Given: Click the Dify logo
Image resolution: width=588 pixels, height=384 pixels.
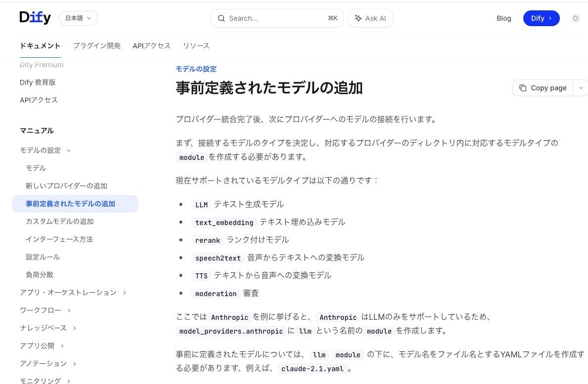Looking at the screenshot, I should click(35, 18).
